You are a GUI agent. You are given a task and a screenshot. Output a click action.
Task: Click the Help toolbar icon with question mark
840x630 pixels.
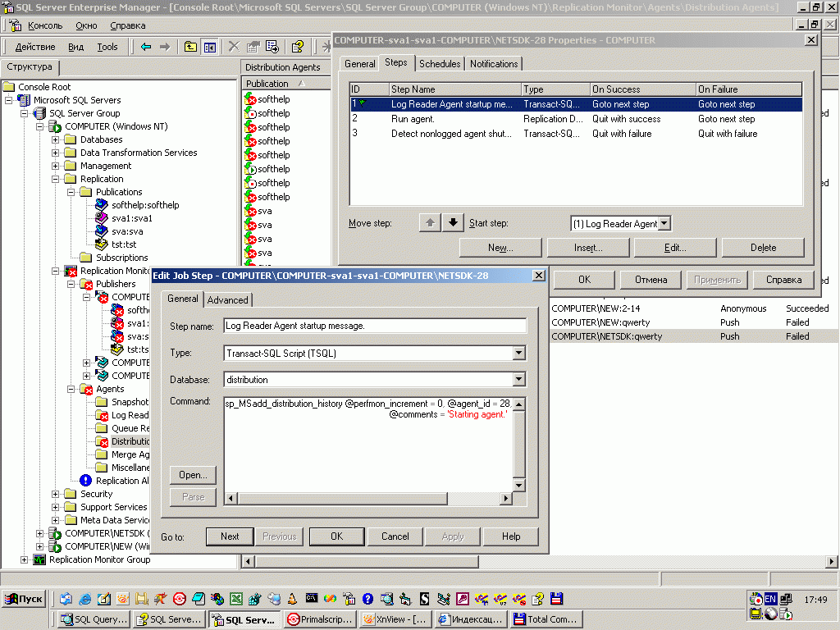pyautogui.click(x=297, y=47)
